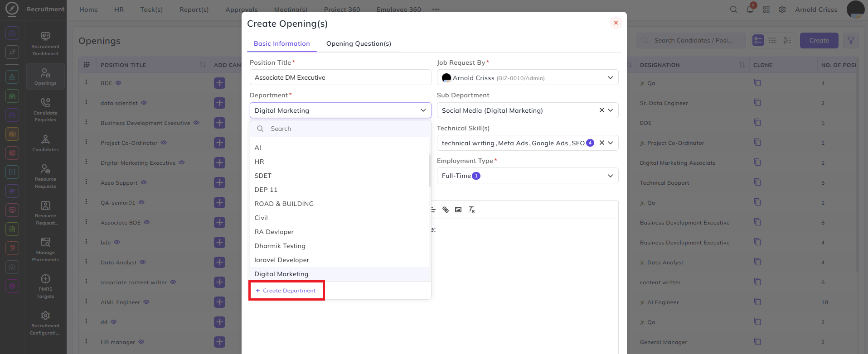This screenshot has width=868, height=354.
Task: Toggle eye icon for Asso Support
Action: coord(144,182)
